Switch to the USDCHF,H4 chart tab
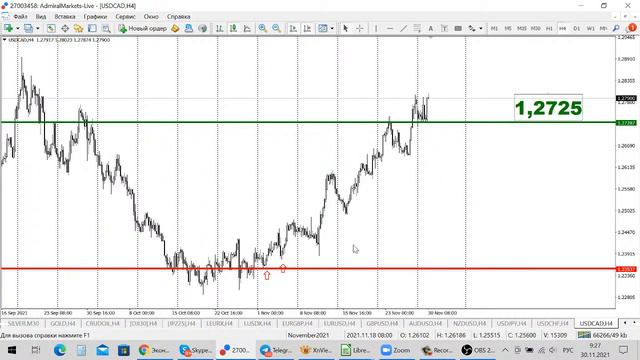 coord(553,323)
